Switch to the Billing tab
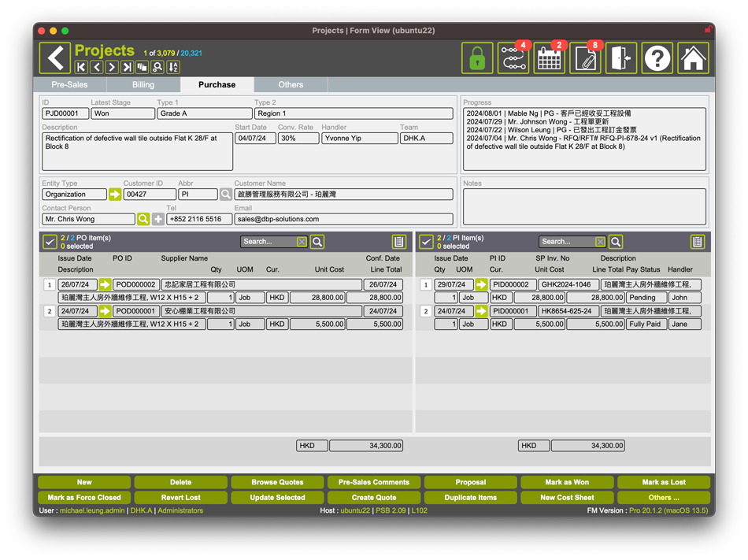 [143, 85]
